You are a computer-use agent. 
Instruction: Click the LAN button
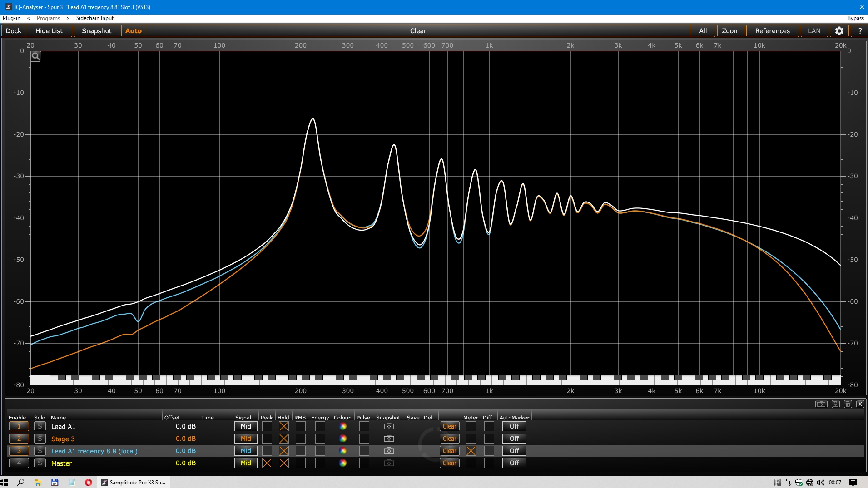point(814,31)
